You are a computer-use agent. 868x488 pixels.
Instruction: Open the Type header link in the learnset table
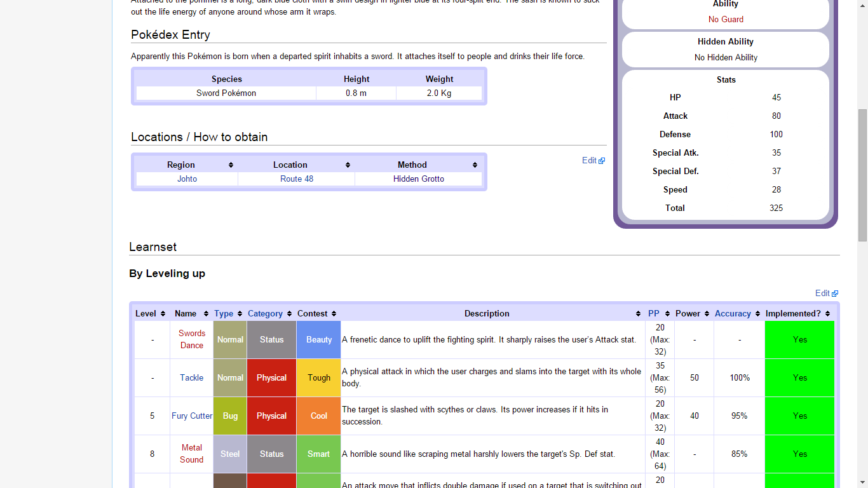(224, 314)
